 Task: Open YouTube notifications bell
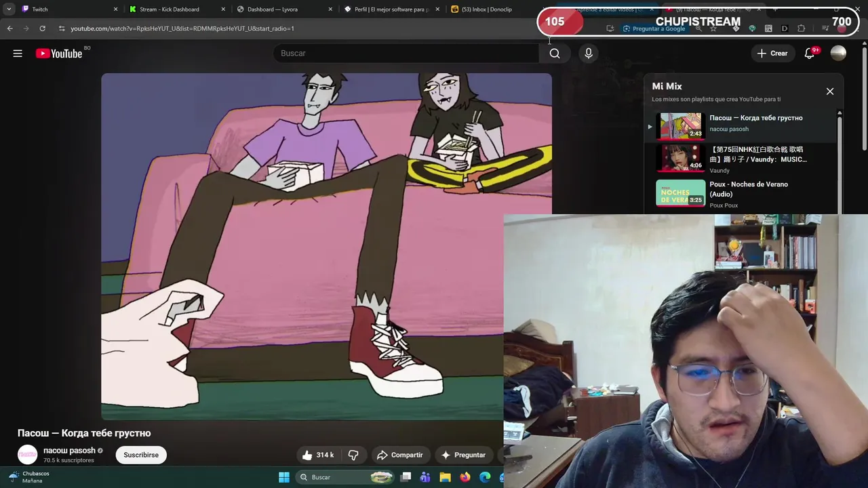pyautogui.click(x=810, y=54)
